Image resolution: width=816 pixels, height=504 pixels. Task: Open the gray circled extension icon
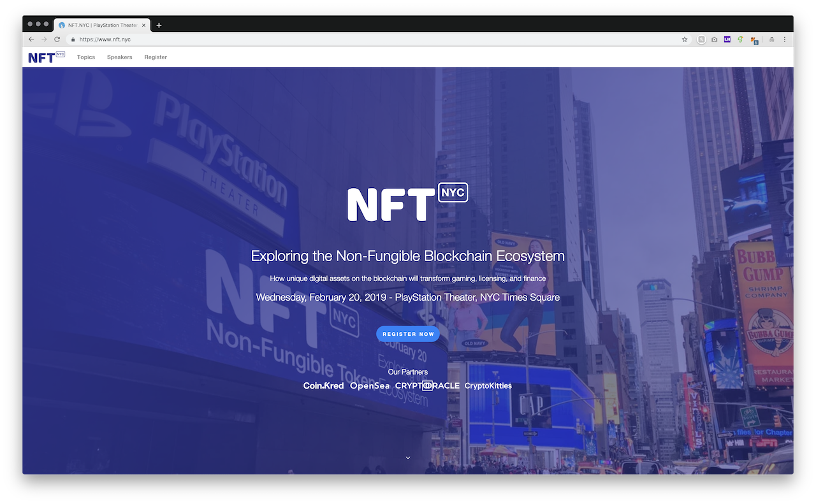point(701,40)
